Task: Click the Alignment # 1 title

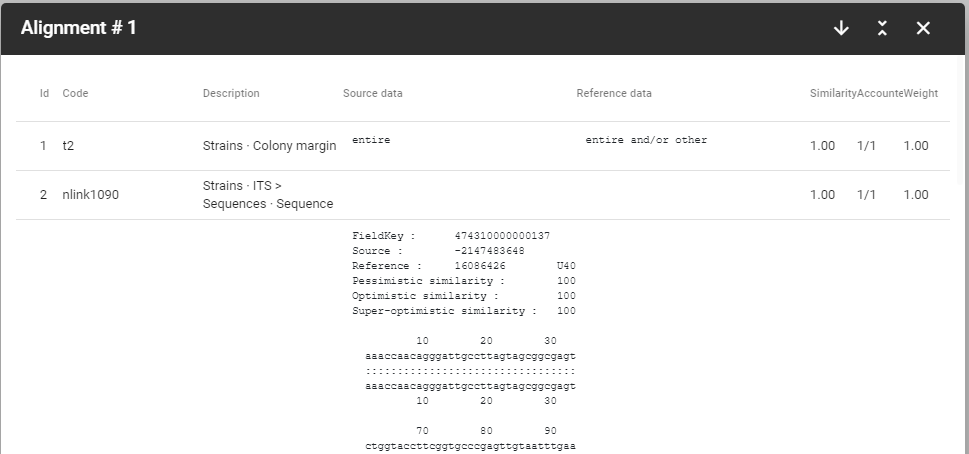Action: tap(78, 28)
